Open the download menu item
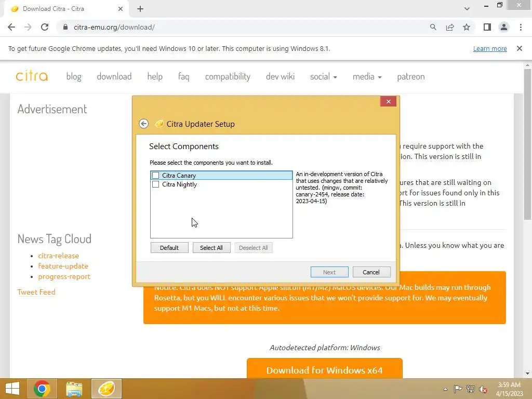 114,76
